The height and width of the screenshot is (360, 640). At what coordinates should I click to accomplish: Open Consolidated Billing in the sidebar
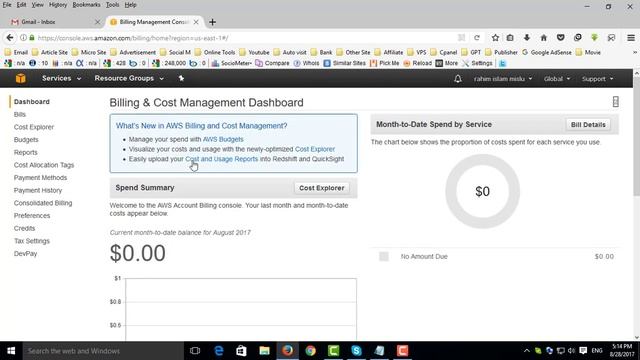tap(43, 203)
